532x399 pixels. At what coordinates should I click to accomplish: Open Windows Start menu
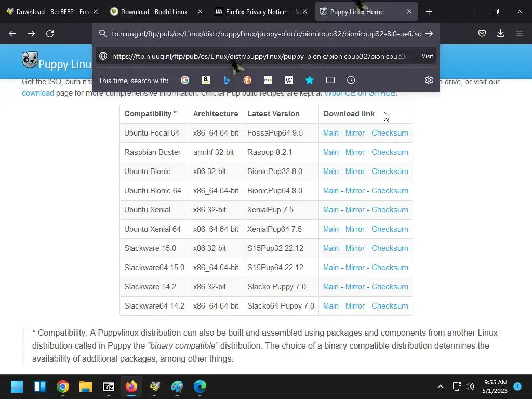(17, 387)
